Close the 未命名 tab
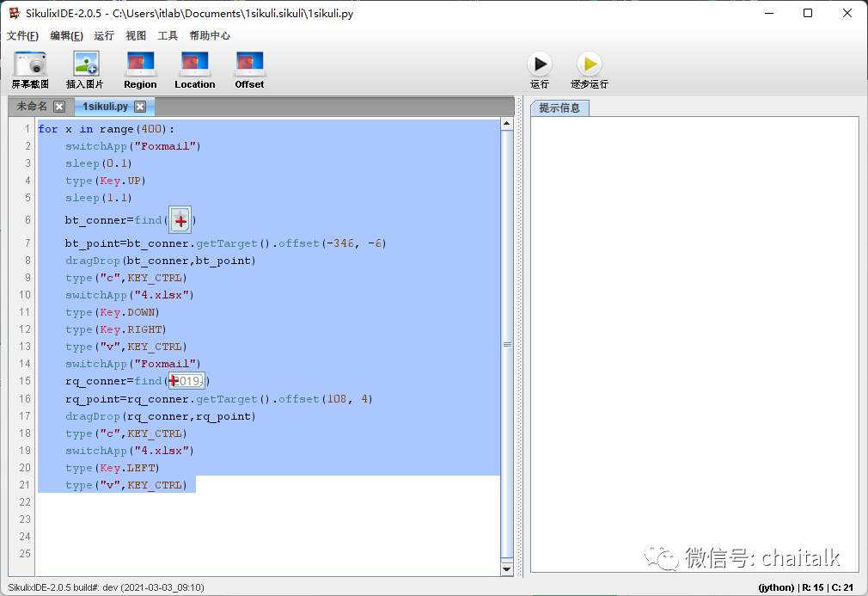The image size is (868, 596). click(59, 107)
